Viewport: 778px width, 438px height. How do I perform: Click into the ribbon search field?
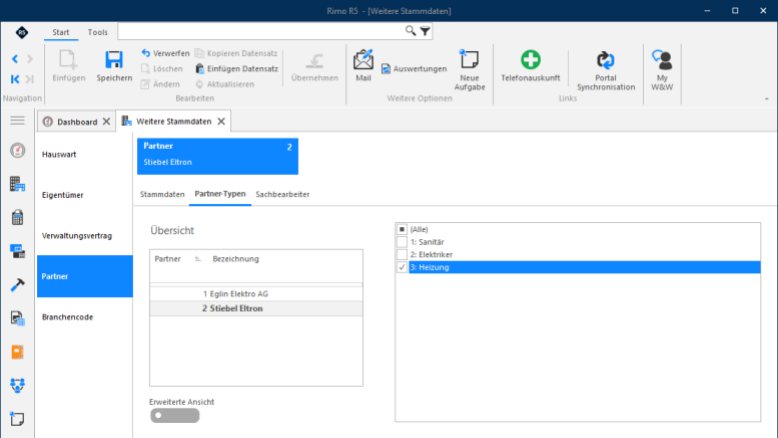[261, 31]
